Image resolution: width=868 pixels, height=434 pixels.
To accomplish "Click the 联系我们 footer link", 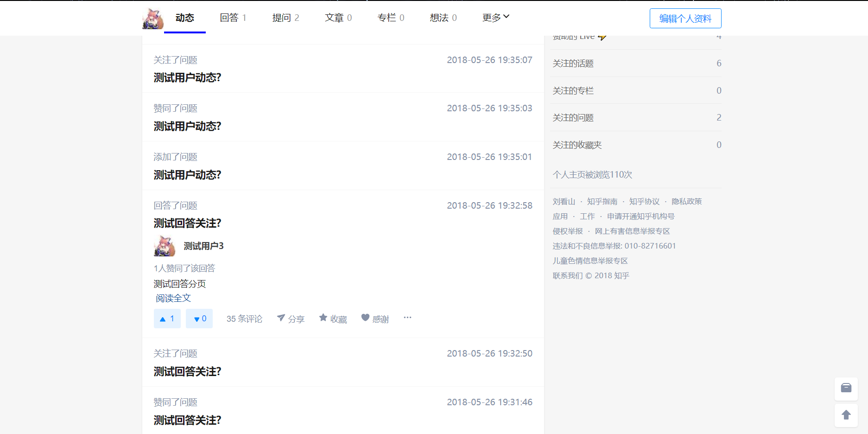I will pos(568,275).
